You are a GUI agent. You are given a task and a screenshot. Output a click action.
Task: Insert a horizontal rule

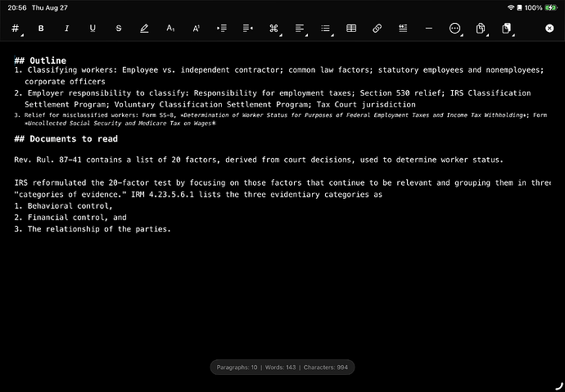[x=429, y=29]
